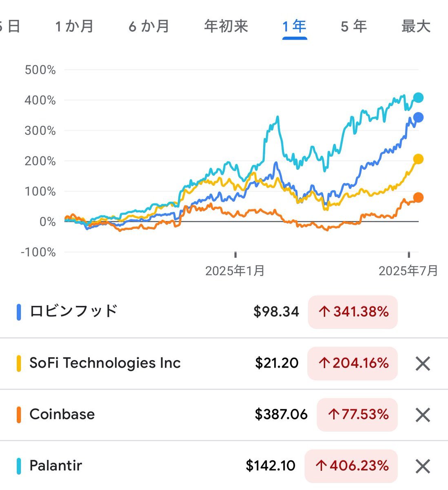Screen dimensions: 448x490
Task: Click the active 1年 tab
Action: (x=294, y=27)
